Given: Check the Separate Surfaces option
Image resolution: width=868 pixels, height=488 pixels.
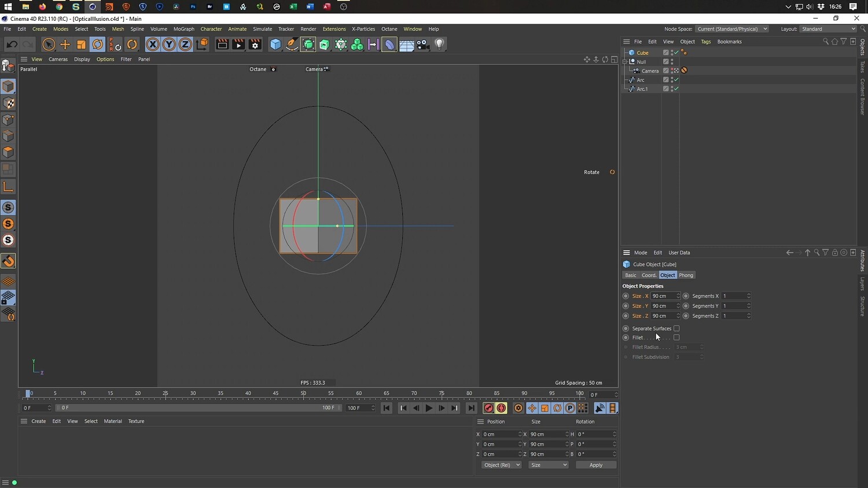Looking at the screenshot, I should 676,328.
